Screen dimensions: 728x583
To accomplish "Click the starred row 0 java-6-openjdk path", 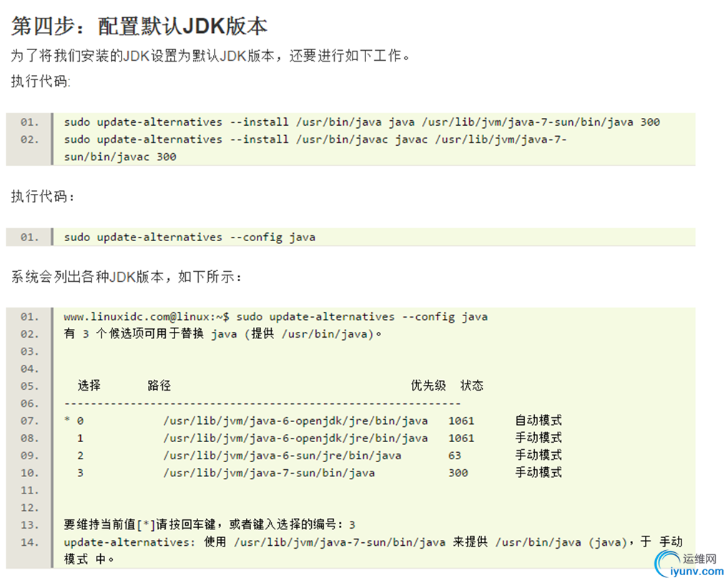I will [295, 421].
